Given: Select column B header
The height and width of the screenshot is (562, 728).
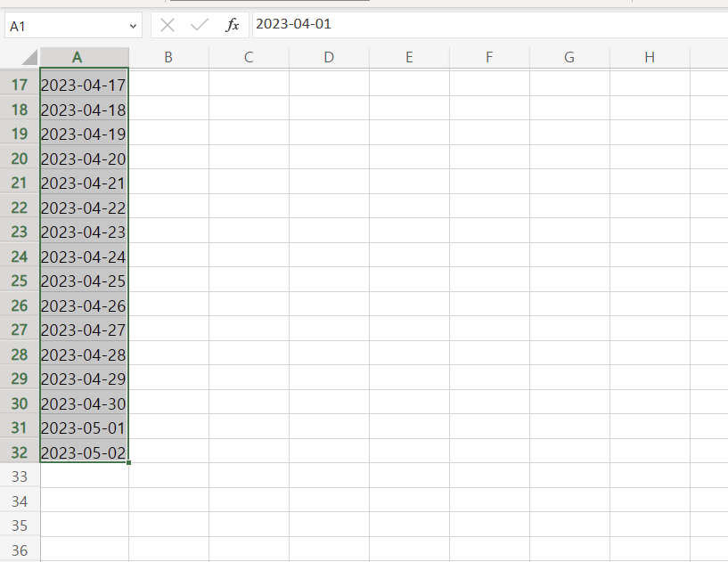Looking at the screenshot, I should tap(168, 57).
